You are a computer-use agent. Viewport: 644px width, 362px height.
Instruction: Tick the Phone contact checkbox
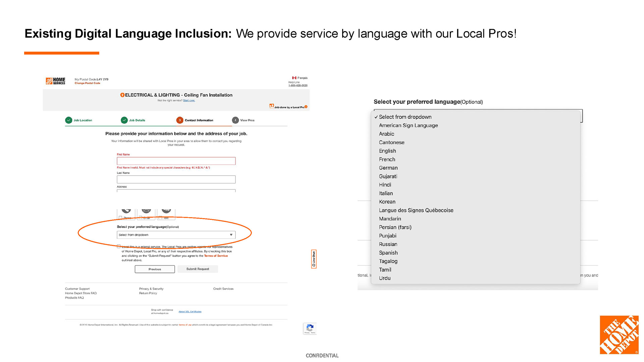tap(120, 218)
